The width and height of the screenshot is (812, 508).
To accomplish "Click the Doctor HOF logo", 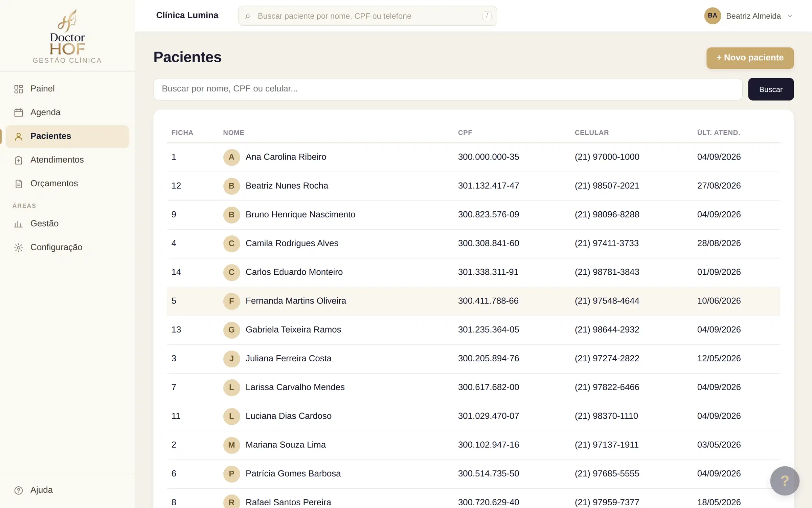I will click(x=67, y=36).
